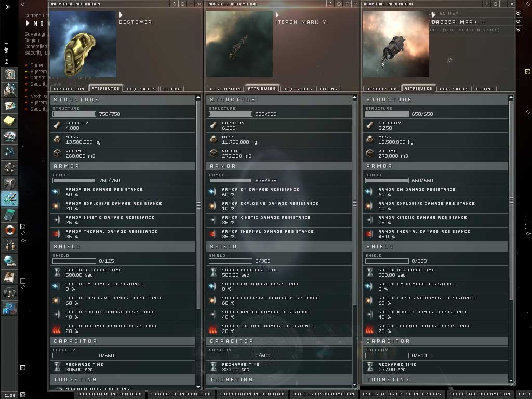Open Battleship Information in bottom bar
Image resolution: width=532 pixels, height=399 pixels.
click(x=324, y=394)
